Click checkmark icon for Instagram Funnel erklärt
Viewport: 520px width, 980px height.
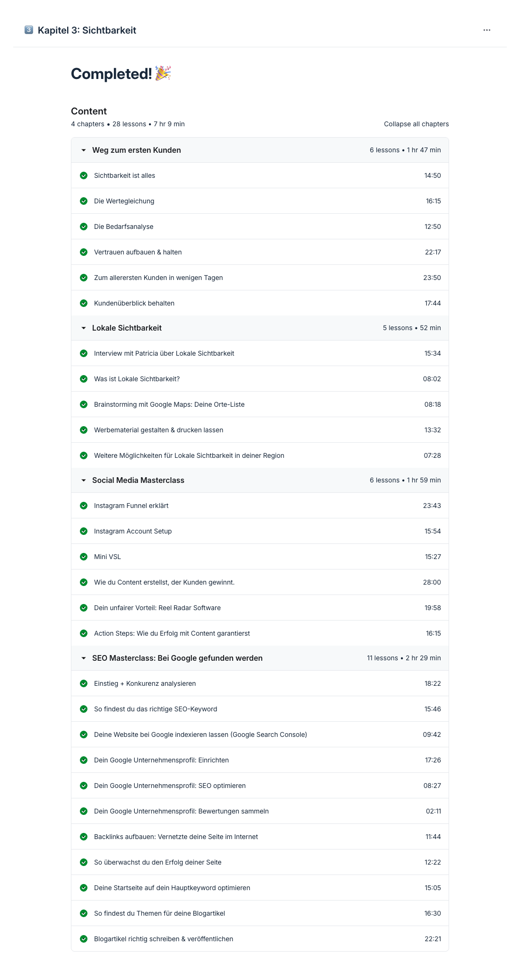[84, 506]
